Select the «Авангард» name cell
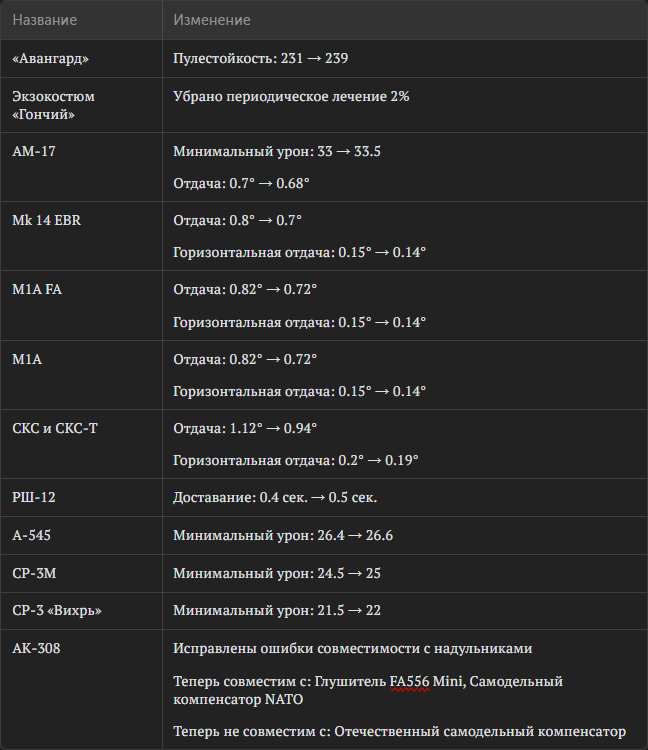648x750 pixels. (x=50, y=59)
